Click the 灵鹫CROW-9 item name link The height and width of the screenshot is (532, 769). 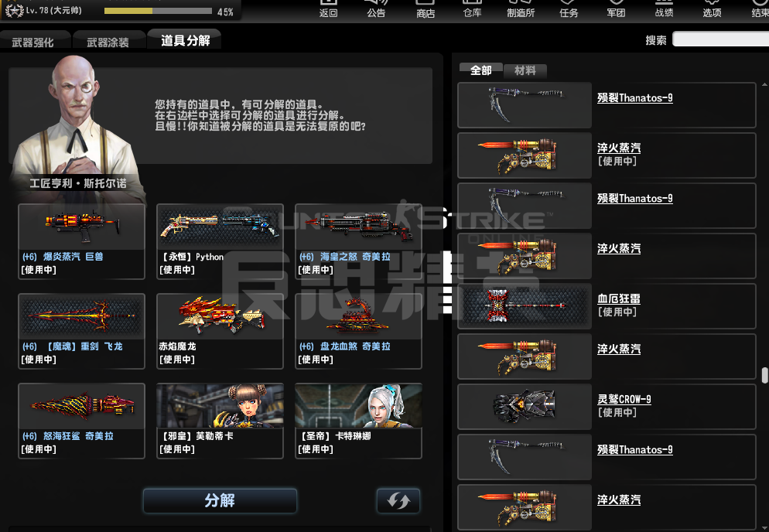(x=624, y=399)
